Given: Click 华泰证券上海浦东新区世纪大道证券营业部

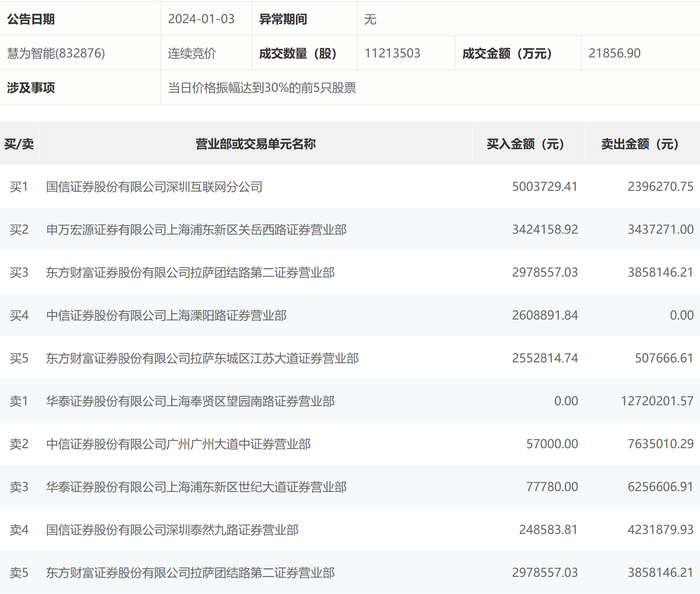Looking at the screenshot, I should pyautogui.click(x=196, y=486).
